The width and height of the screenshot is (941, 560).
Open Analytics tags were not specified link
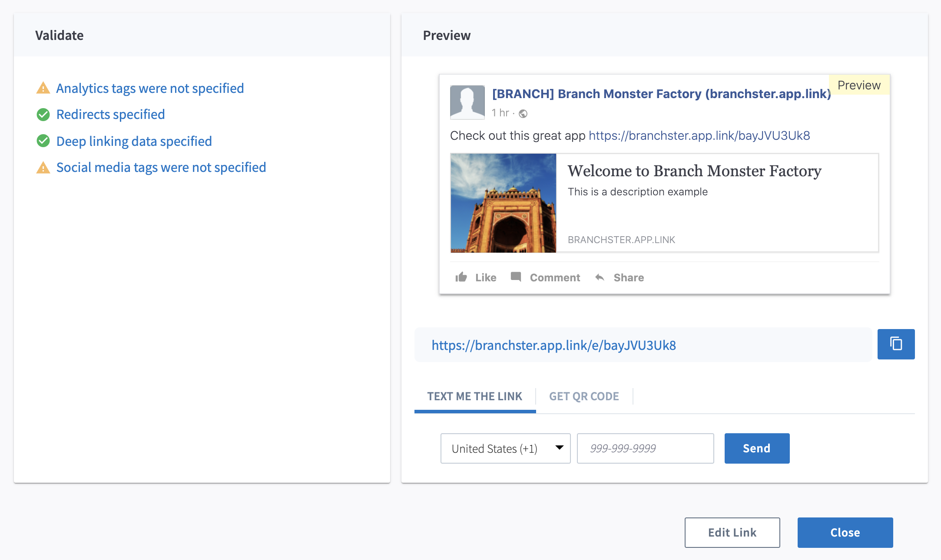(150, 88)
